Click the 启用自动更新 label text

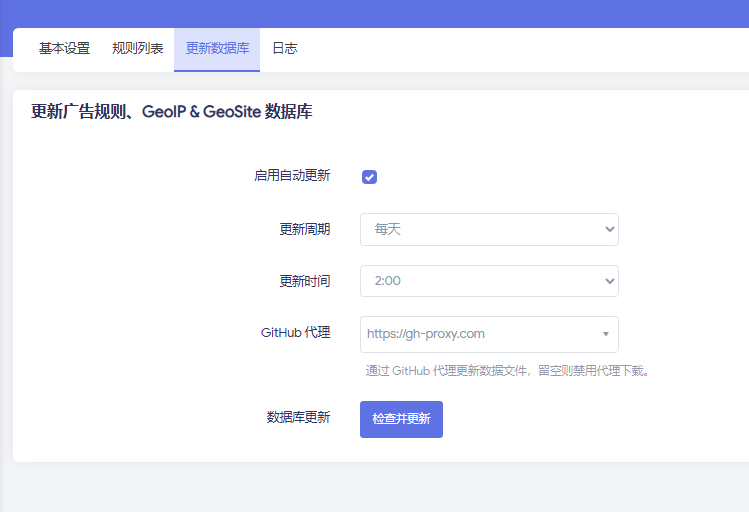pyautogui.click(x=292, y=175)
